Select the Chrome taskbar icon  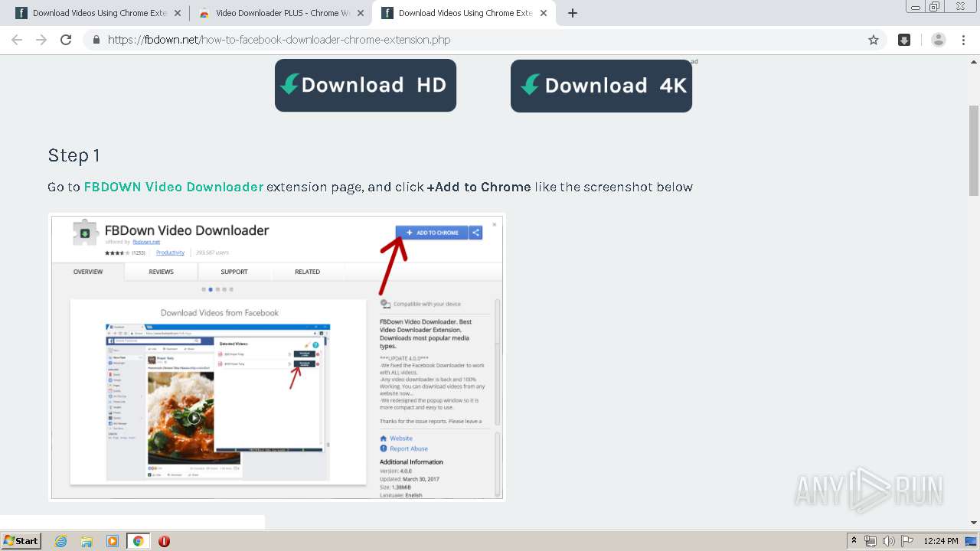[x=139, y=541]
